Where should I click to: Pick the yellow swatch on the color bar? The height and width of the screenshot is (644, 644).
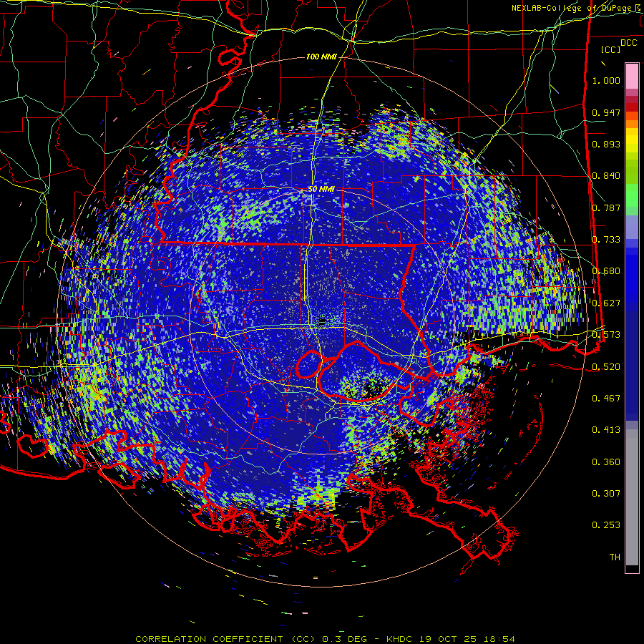click(632, 140)
